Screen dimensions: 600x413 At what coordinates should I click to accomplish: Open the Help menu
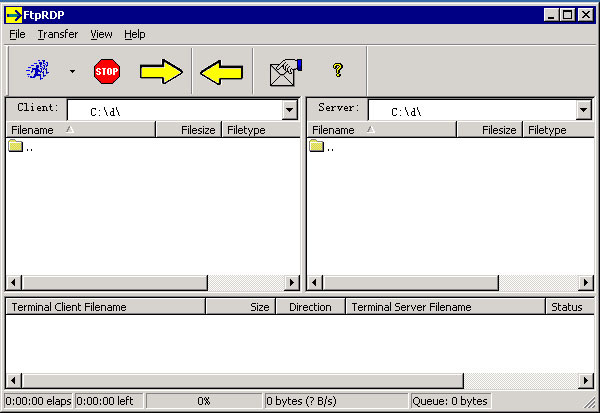[135, 34]
